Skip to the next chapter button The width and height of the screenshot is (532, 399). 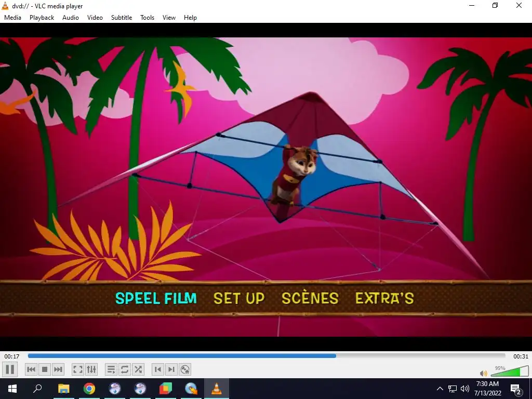pos(58,369)
